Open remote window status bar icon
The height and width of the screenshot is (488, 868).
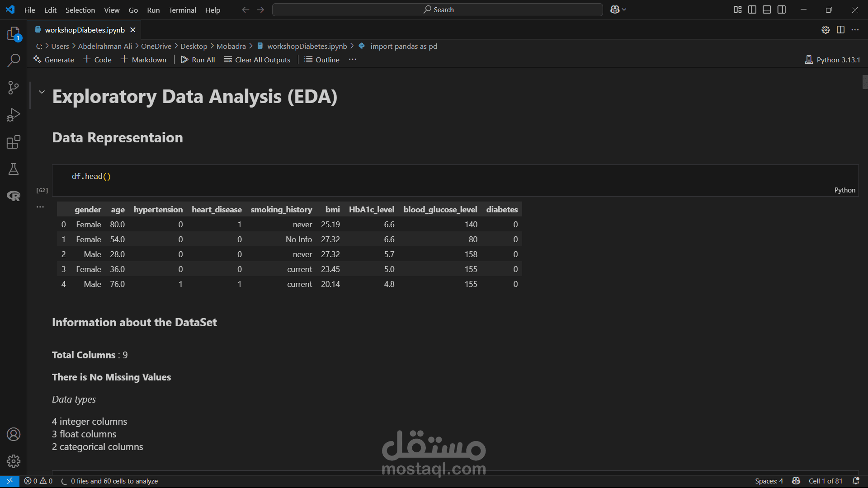[x=9, y=481]
